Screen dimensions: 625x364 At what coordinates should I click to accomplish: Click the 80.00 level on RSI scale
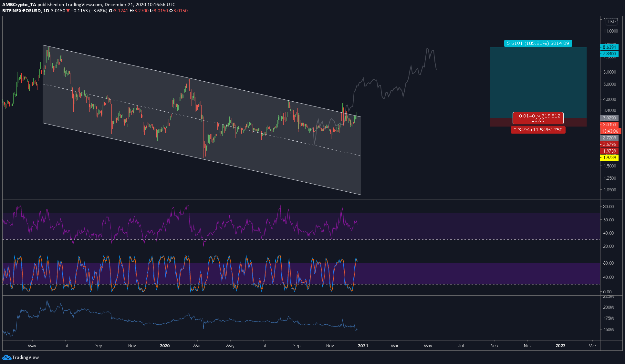click(609, 207)
